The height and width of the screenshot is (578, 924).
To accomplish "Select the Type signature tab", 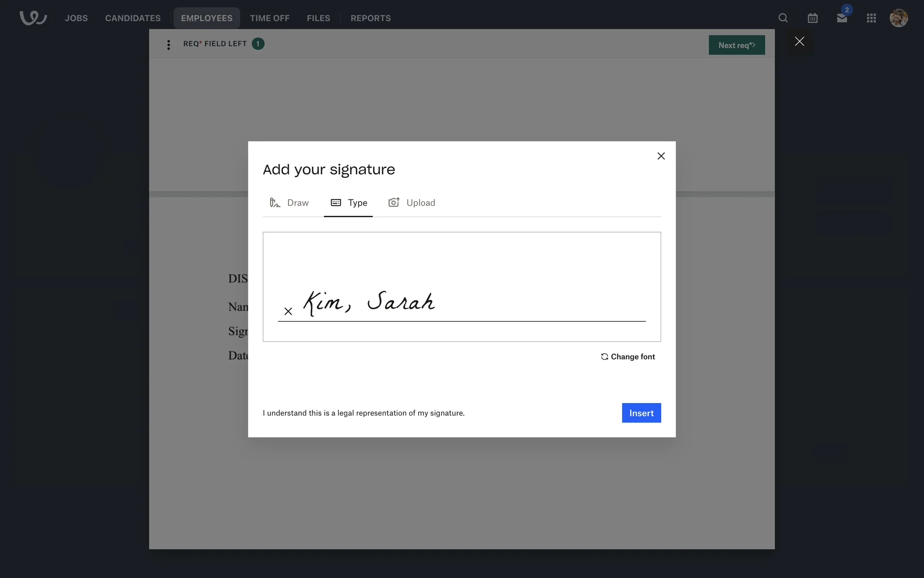I will coord(349,203).
